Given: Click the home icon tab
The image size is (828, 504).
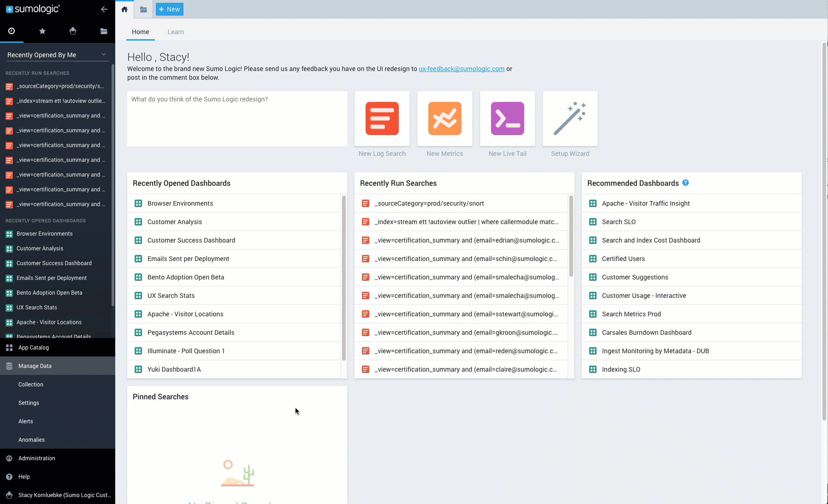Looking at the screenshot, I should coord(124,9).
